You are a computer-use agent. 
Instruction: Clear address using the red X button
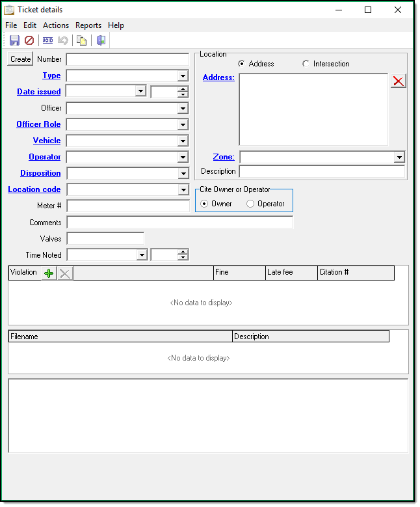[398, 81]
